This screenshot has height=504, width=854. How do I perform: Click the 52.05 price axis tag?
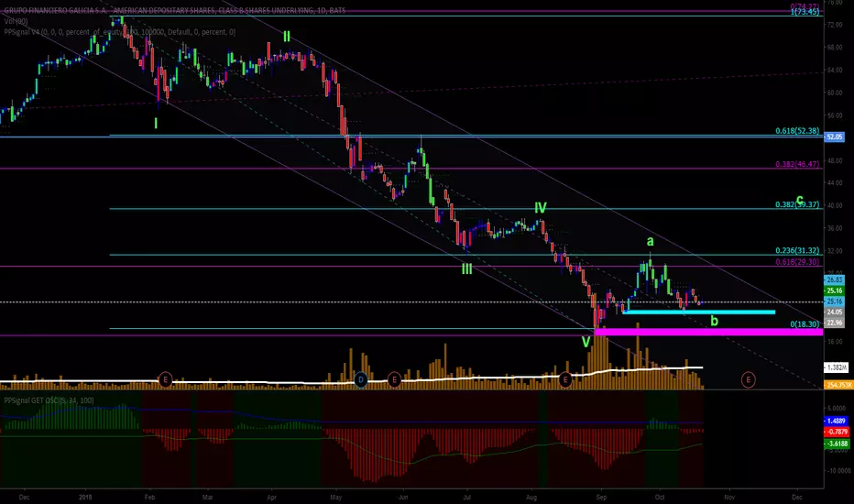coord(835,137)
